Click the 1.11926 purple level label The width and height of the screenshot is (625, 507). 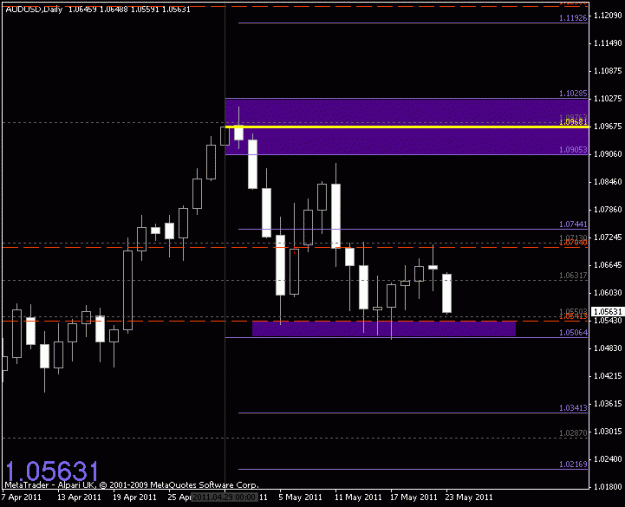coord(573,18)
